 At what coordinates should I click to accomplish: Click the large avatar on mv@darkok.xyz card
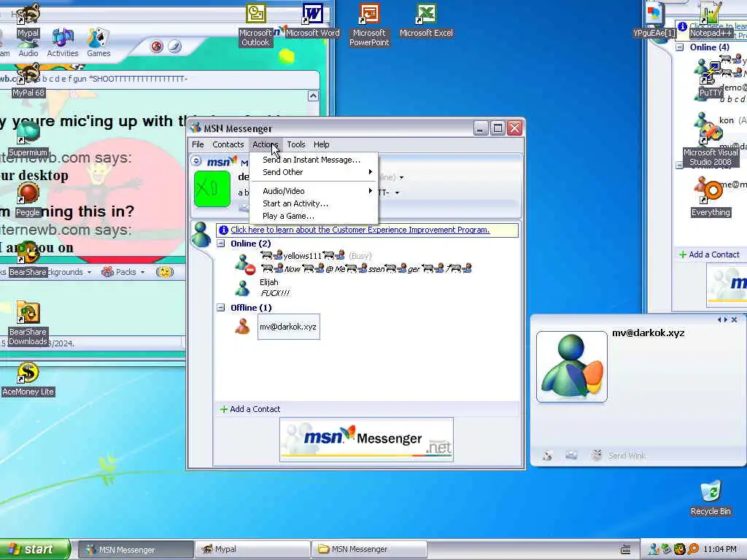[x=572, y=367]
